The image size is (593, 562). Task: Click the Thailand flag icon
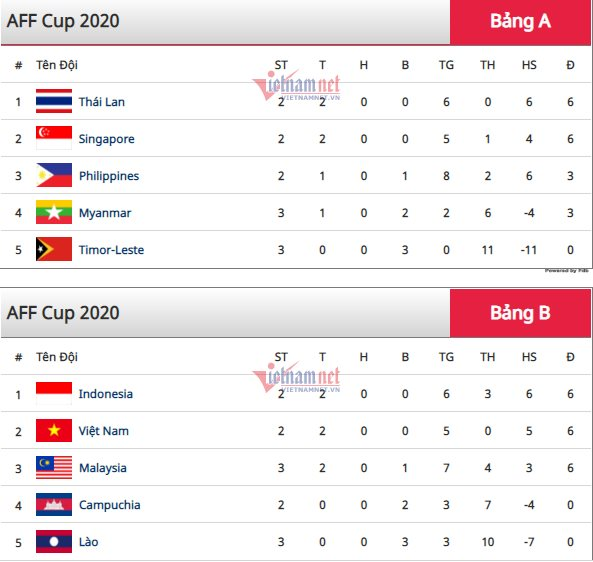(54, 101)
